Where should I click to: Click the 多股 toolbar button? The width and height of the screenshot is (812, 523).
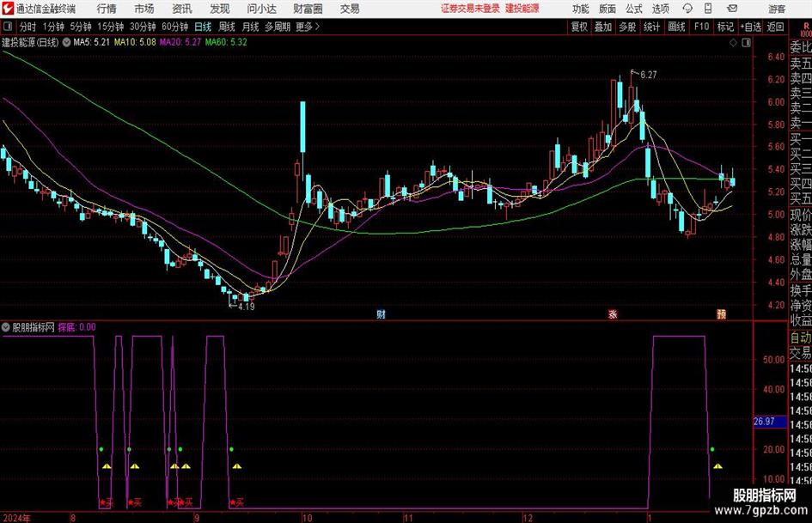tap(627, 27)
